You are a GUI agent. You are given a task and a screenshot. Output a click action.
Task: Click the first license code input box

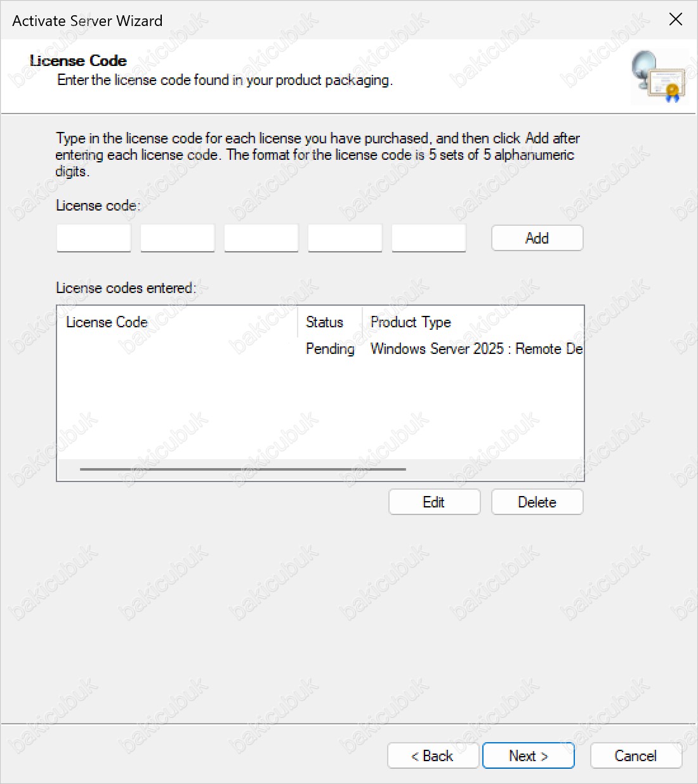[94, 238]
